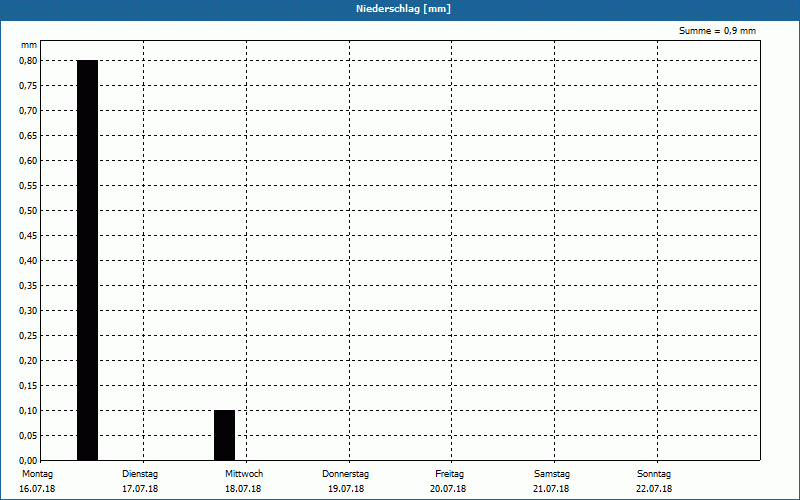The height and width of the screenshot is (500, 800).
Task: Click the 0,15 y-axis value
Action: [x=28, y=386]
